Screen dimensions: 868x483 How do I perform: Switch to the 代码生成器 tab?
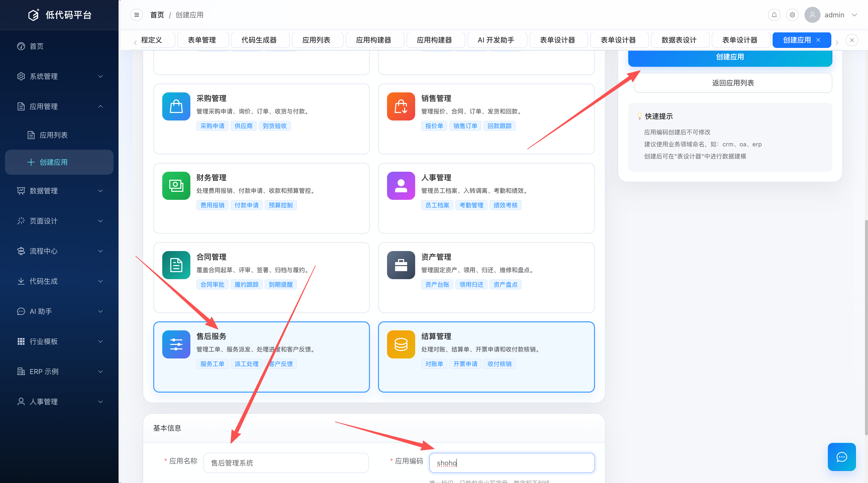[259, 40]
